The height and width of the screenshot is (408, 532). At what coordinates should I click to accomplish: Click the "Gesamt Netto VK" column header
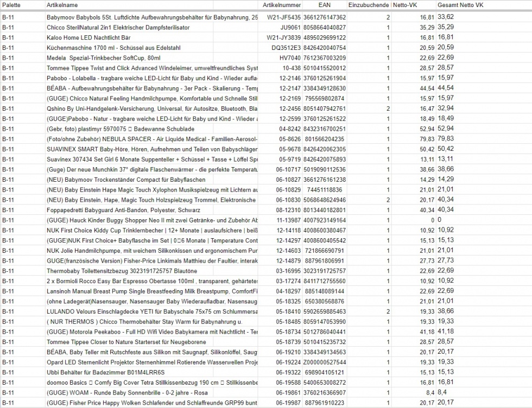(460, 5)
